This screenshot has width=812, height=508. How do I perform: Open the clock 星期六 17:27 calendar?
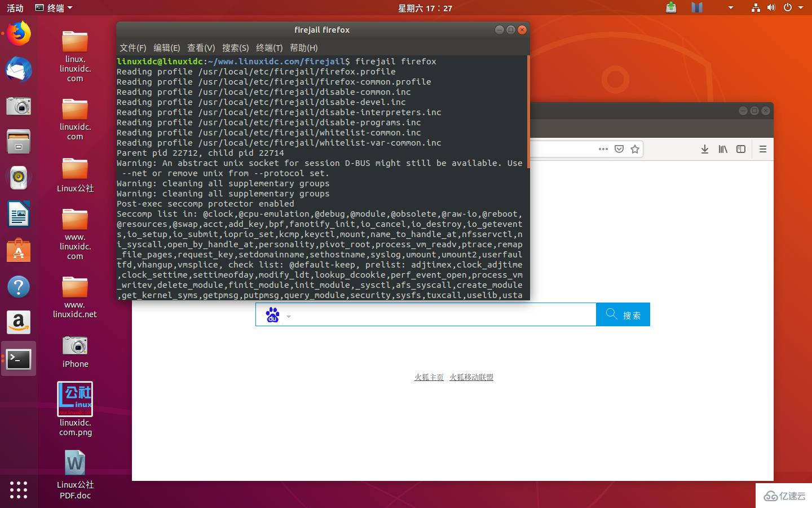(x=425, y=8)
